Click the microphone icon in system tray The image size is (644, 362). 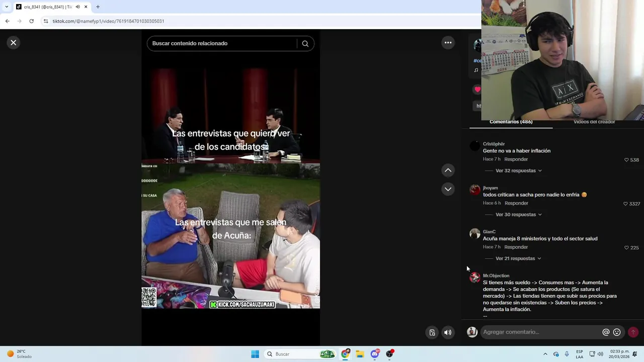point(567,354)
